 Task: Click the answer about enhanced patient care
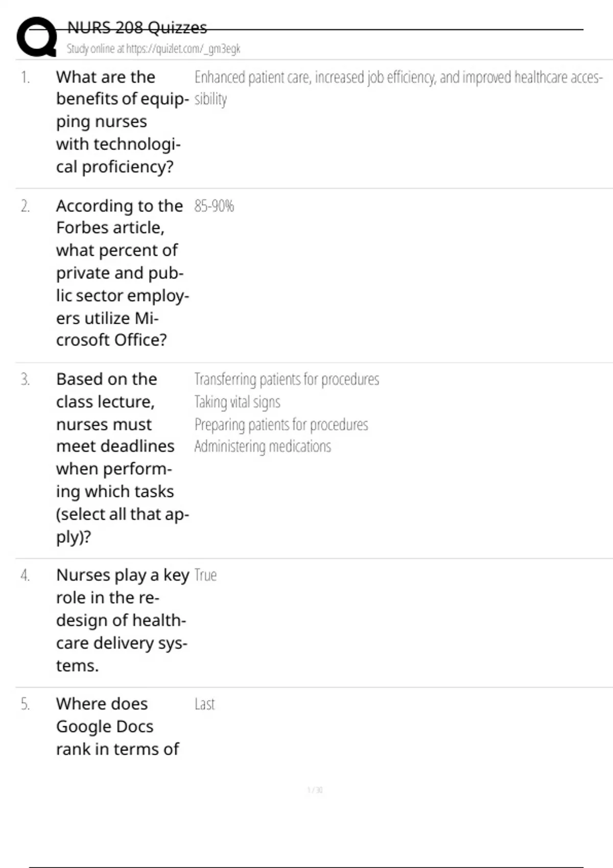[x=398, y=78]
